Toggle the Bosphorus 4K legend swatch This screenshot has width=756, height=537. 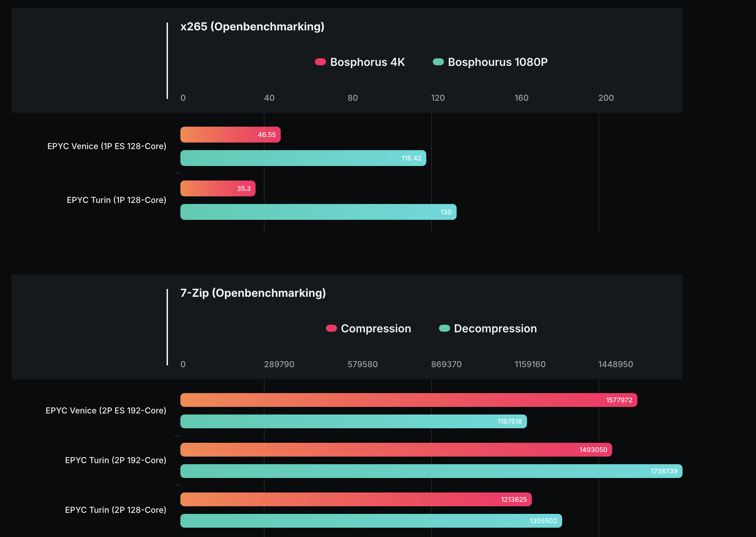coord(320,62)
